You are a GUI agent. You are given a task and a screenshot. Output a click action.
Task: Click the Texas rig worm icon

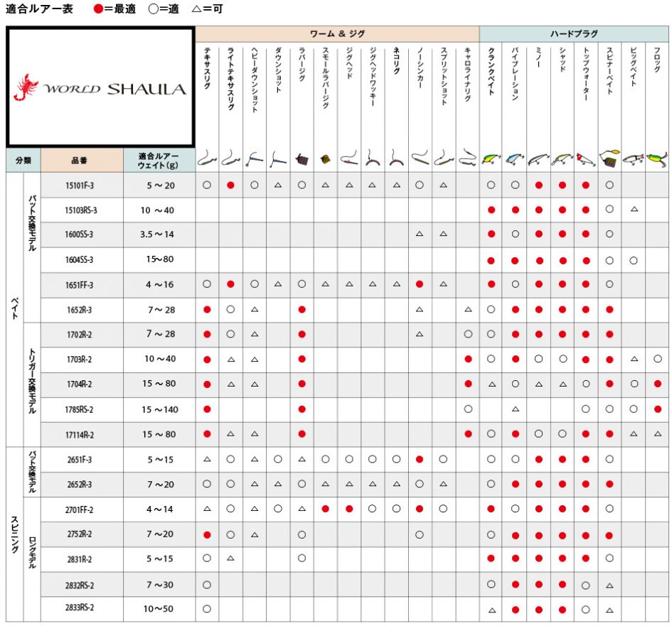click(x=206, y=158)
